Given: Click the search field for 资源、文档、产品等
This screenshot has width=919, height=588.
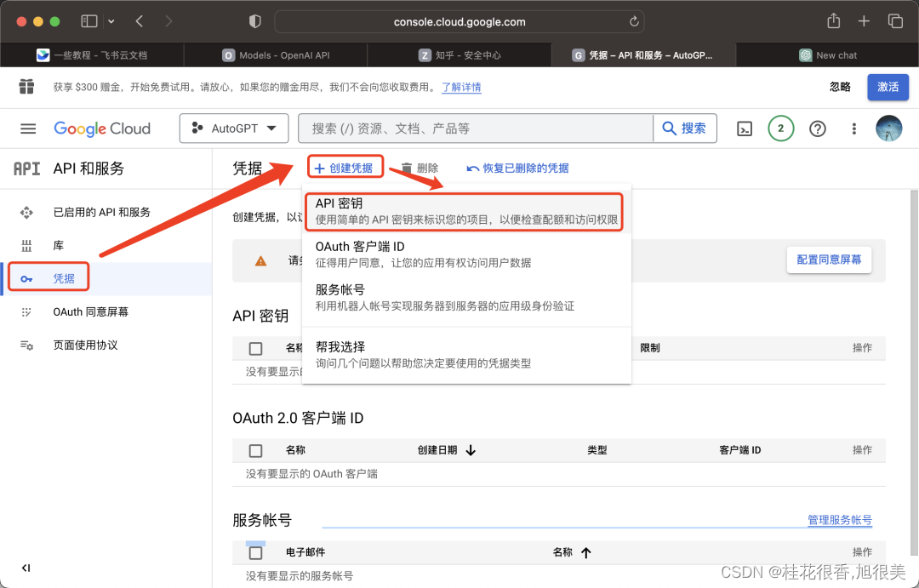Looking at the screenshot, I should 476,128.
